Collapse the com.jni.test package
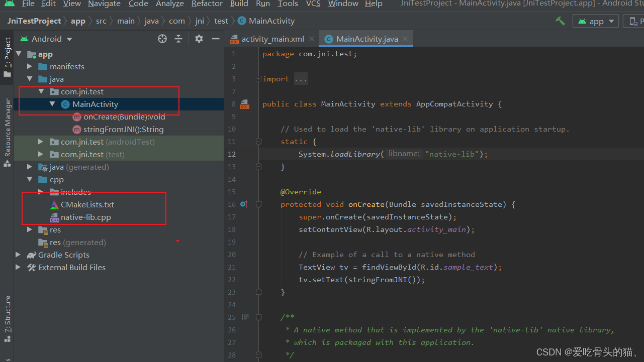The width and height of the screenshot is (644, 362). [41, 91]
